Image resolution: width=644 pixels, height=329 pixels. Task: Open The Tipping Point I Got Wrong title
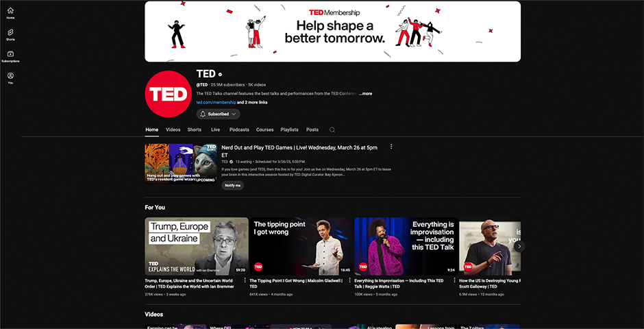click(296, 283)
